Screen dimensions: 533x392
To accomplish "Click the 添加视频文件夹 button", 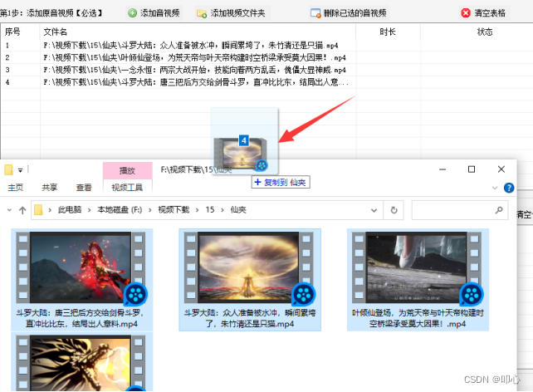I will pos(231,13).
